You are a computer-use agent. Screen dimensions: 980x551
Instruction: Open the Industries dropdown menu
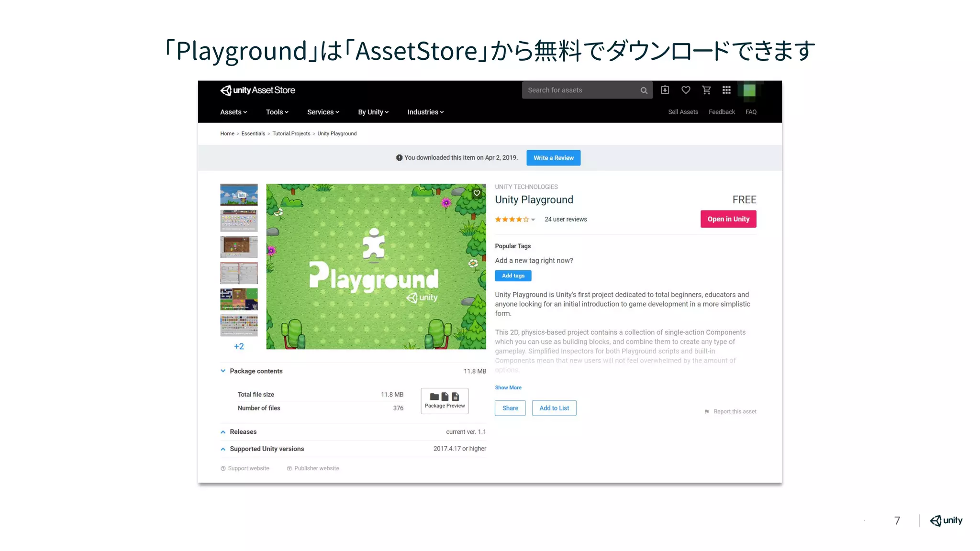pos(425,112)
